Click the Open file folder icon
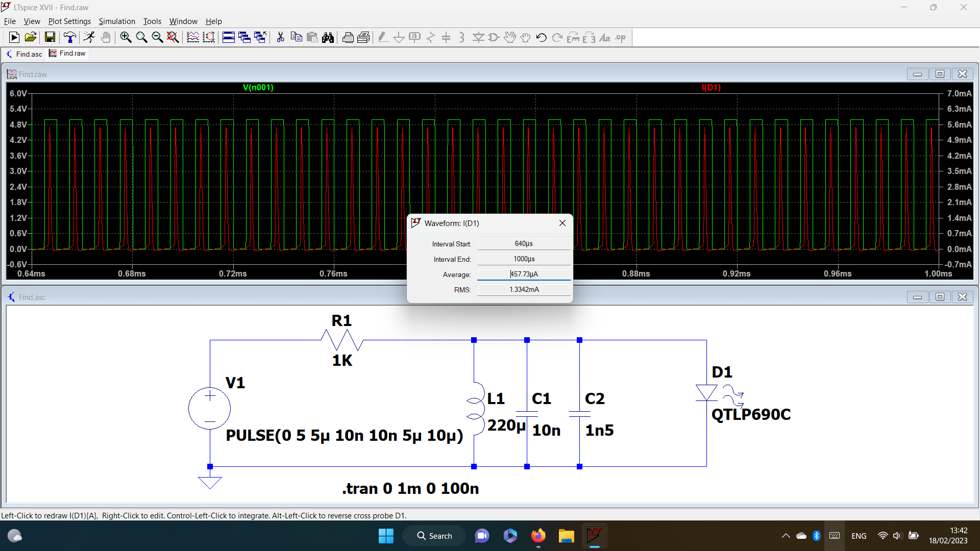980x551 pixels. tap(30, 37)
